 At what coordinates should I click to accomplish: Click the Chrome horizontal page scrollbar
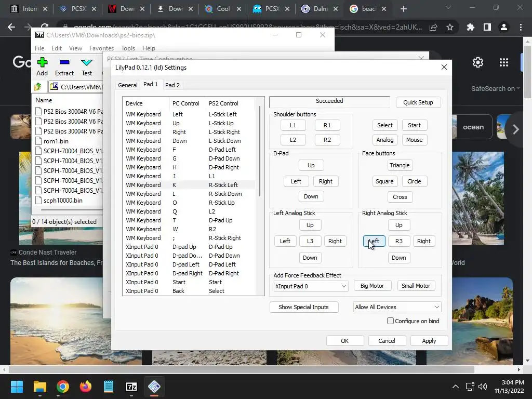(241, 369)
